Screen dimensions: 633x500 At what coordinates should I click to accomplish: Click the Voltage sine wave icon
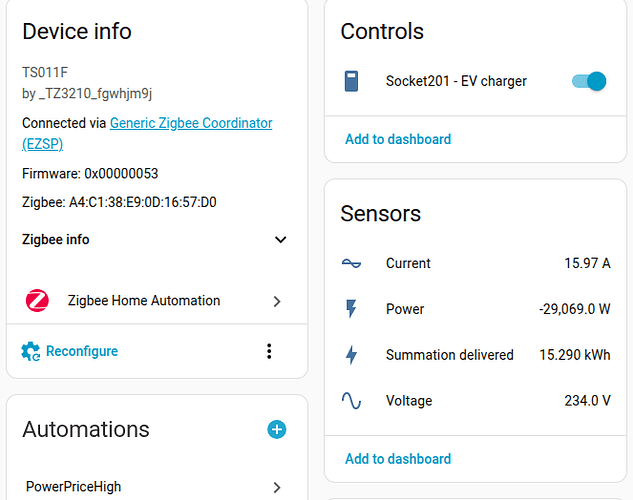click(351, 401)
